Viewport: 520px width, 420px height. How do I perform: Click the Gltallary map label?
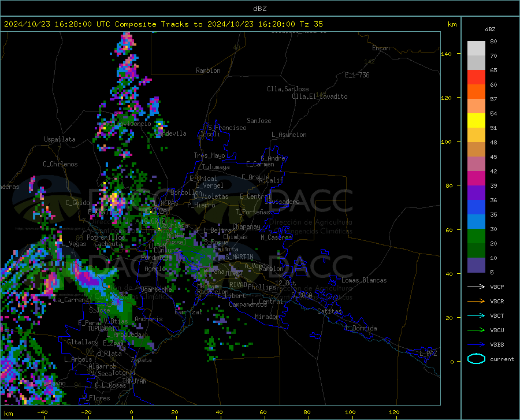pos(83,342)
